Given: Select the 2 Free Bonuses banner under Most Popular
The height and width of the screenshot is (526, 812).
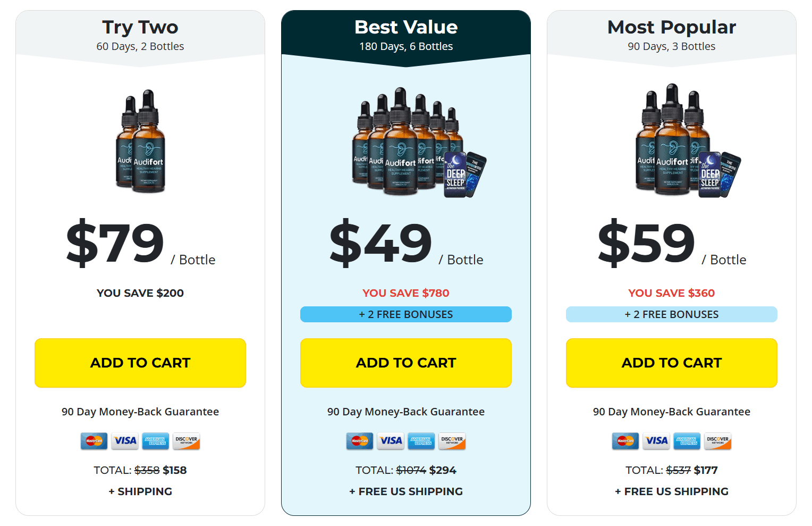Looking at the screenshot, I should pyautogui.click(x=671, y=314).
